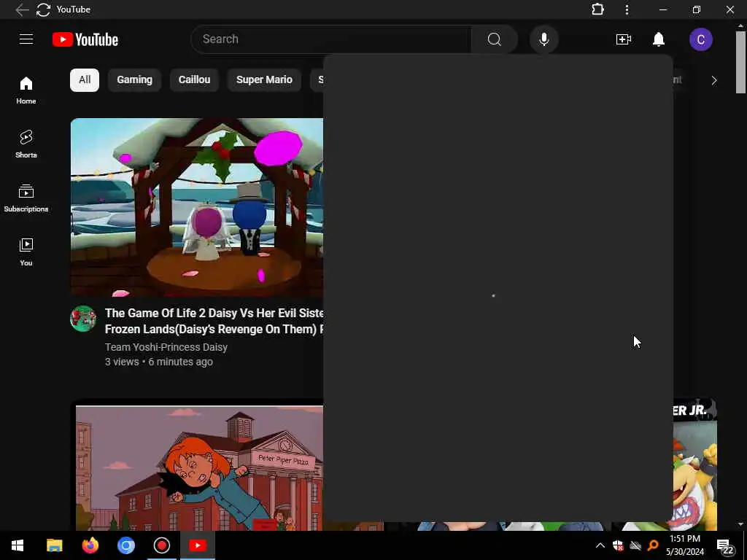
Task: Click the YouTube logo
Action: 85,39
